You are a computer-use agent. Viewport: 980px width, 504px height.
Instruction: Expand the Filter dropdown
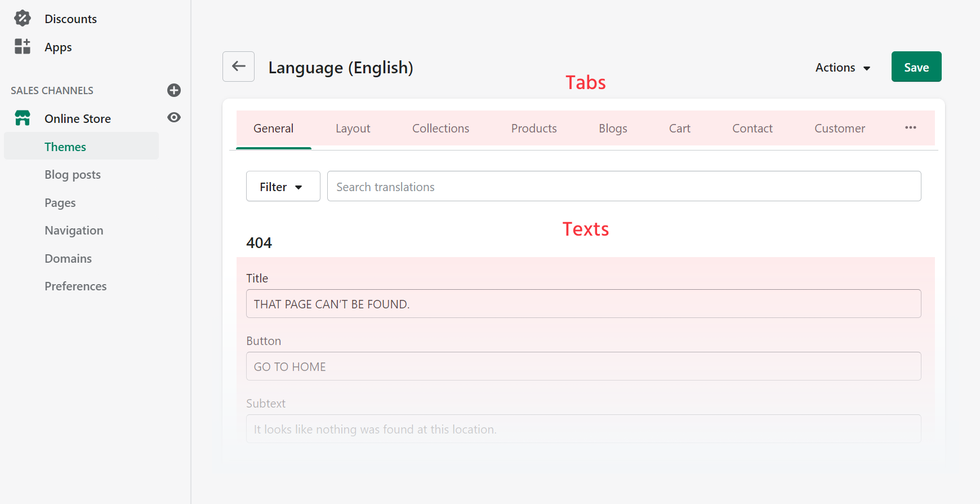click(283, 187)
